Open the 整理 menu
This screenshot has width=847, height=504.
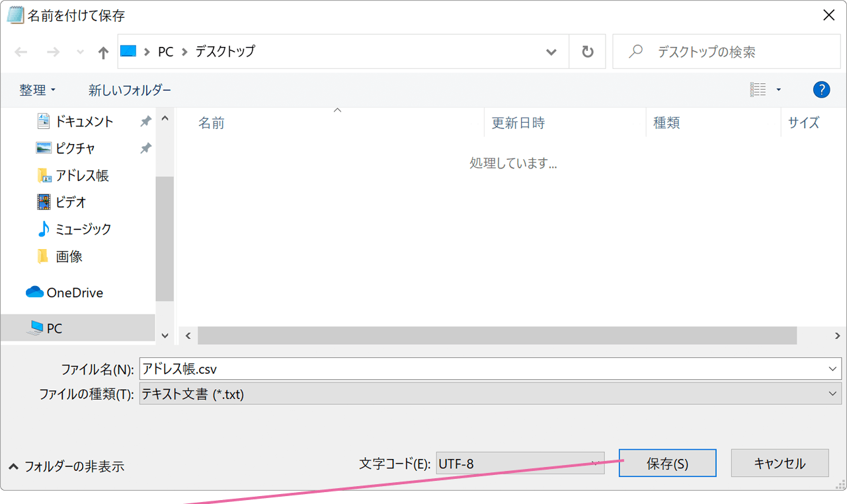(38, 90)
